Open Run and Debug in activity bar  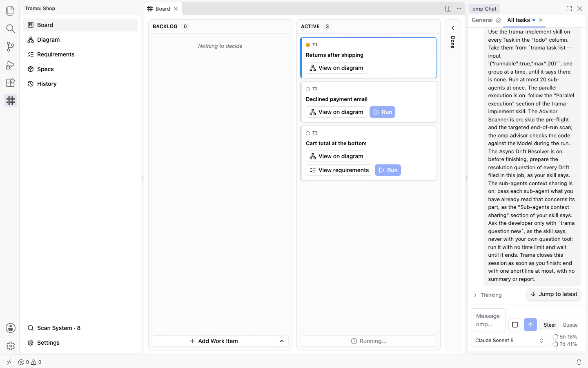[x=11, y=65]
